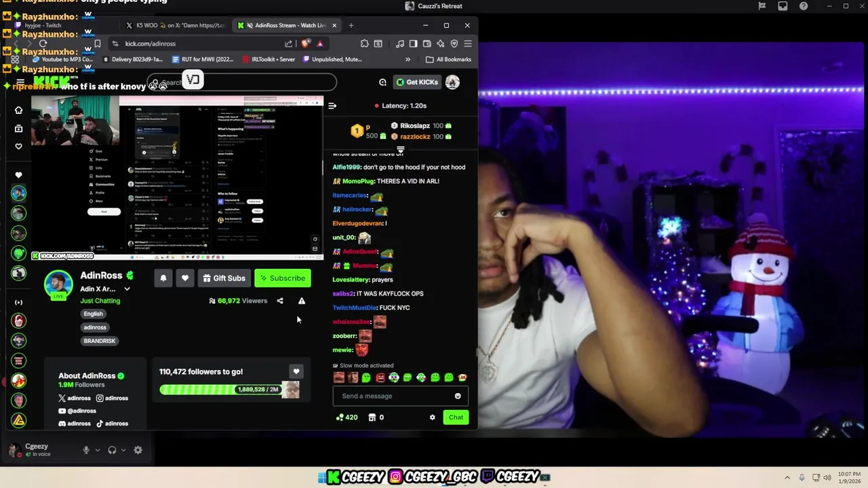Click the Gift Subs button

click(x=224, y=278)
